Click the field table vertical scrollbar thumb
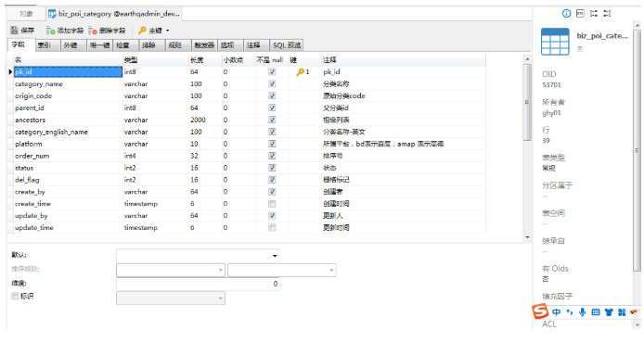This screenshot has height=355, width=644. click(x=527, y=102)
